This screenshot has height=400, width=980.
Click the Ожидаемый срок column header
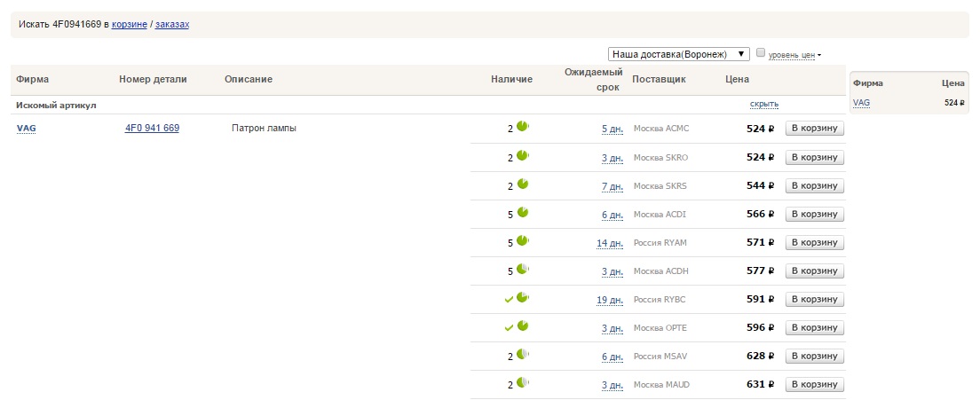[594, 80]
